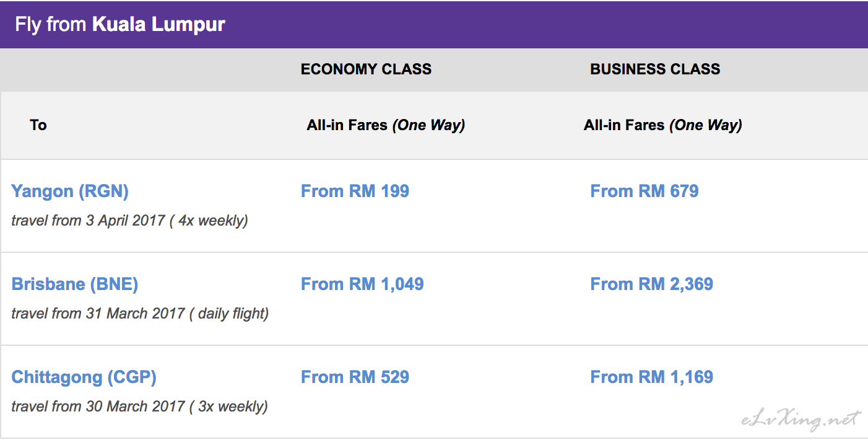Screen dimensions: 868x440
Task: Select Brisbane economy fare From RM 1,049
Action: click(x=362, y=284)
